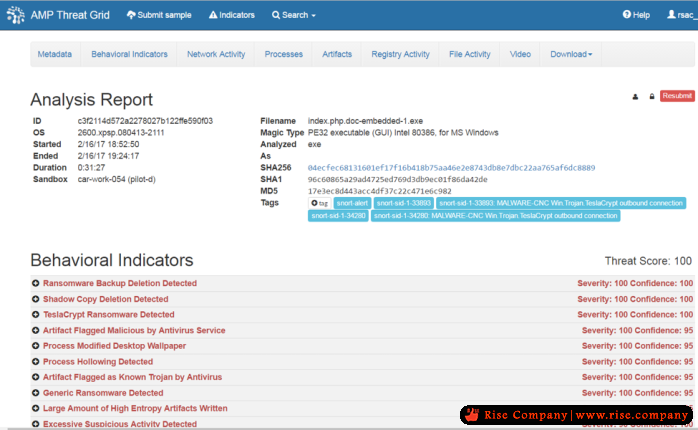Open Generic Ransomware Detected indicator
The image size is (698, 430).
pos(103,393)
